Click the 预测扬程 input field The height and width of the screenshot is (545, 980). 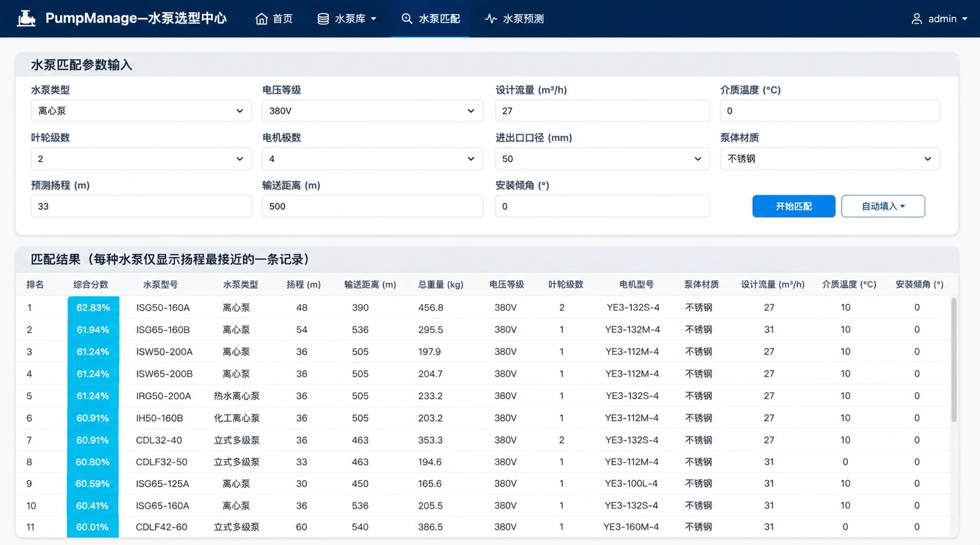point(141,206)
